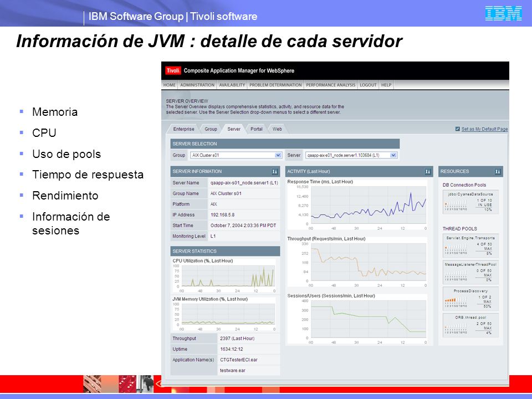Click Group Name value AIX Cluster s01
Screen dimensions: 532x399
coord(226,193)
